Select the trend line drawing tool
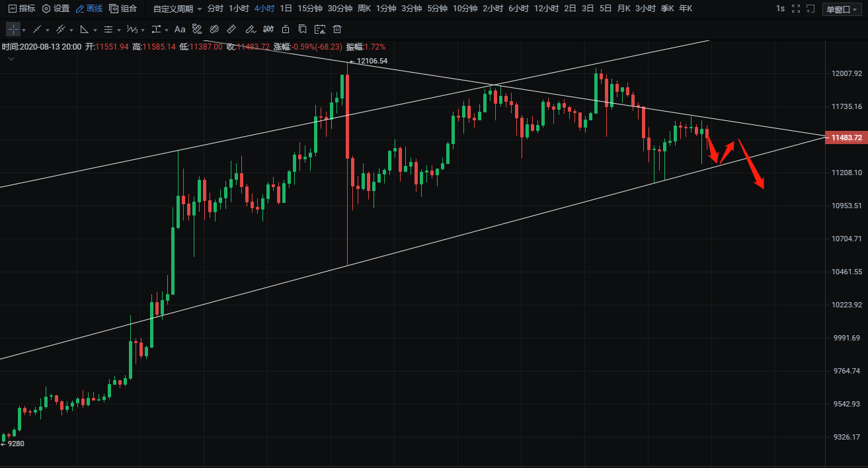This screenshot has width=868, height=468. point(37,30)
